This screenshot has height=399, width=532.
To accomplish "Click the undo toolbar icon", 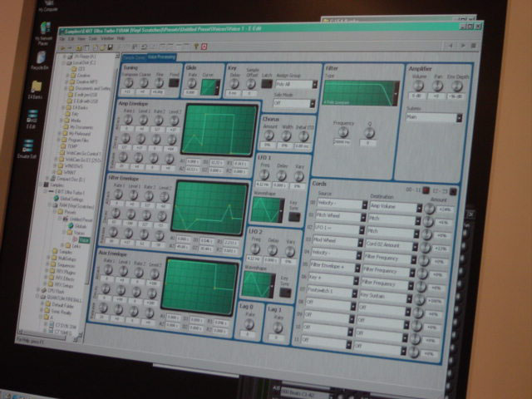I will pyautogui.click(x=144, y=47).
